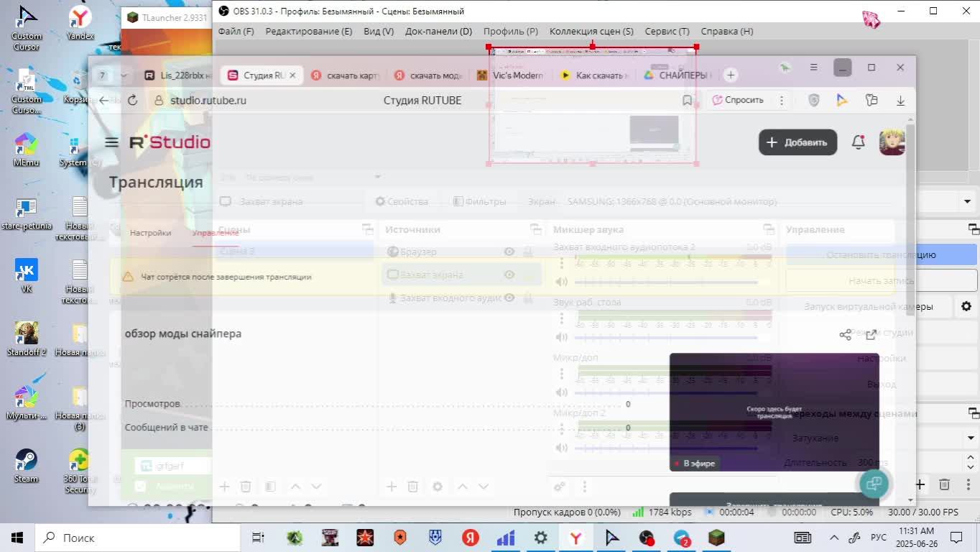Open OBS Файл (F) menu
This screenshot has width=980, height=552.
pyautogui.click(x=236, y=31)
